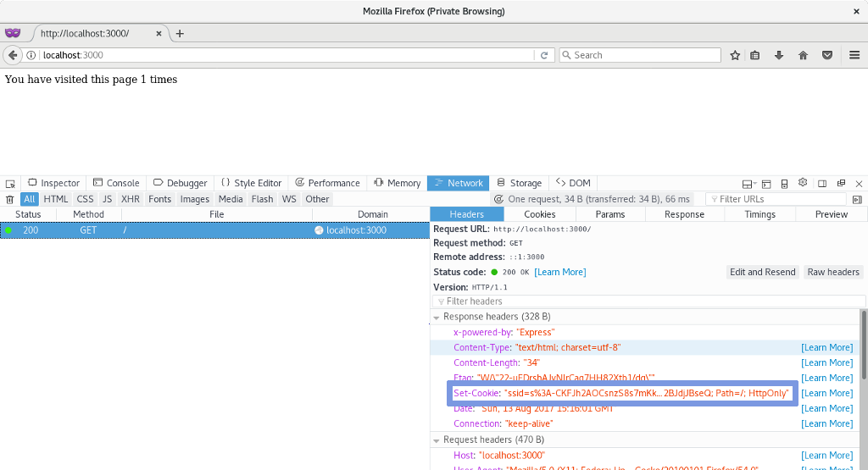Image resolution: width=868 pixels, height=470 pixels.
Task: Click the element picker icon in DevTools
Action: [10, 183]
